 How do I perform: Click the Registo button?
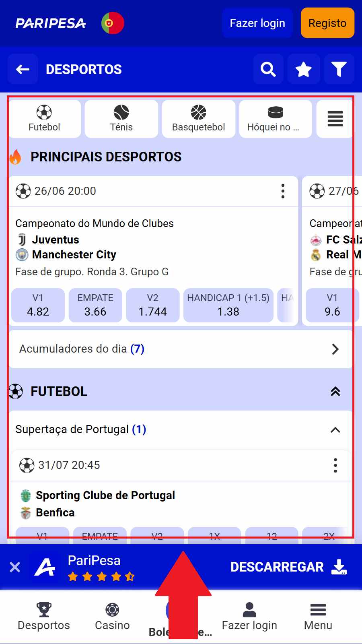tap(327, 23)
